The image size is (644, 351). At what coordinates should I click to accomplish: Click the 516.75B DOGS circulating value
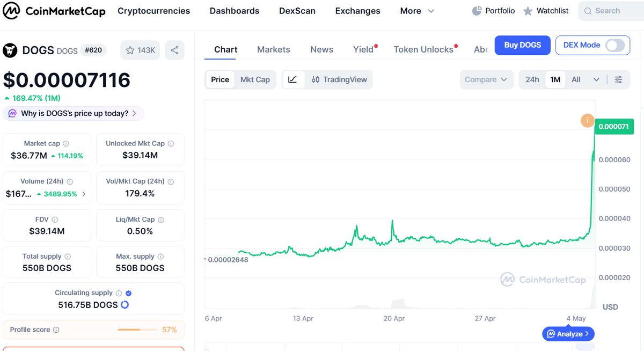click(88, 305)
